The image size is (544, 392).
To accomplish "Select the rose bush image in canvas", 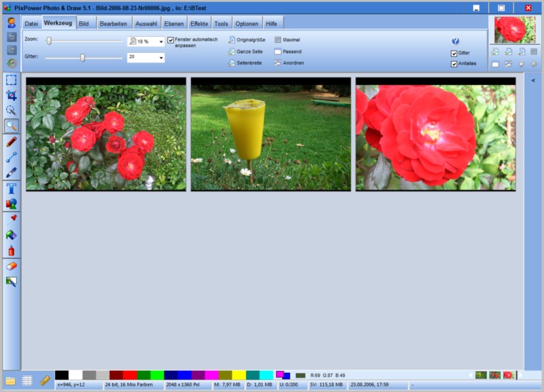I will pyautogui.click(x=106, y=134).
